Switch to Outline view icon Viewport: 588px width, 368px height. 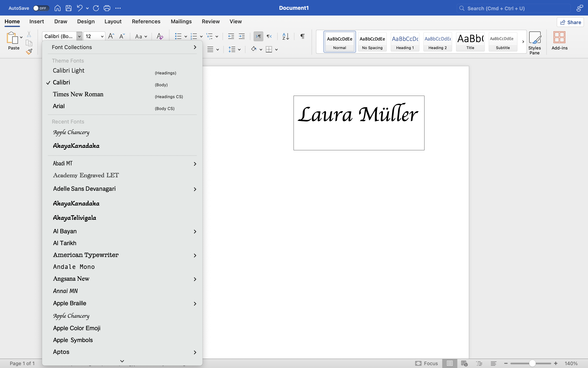(x=479, y=363)
